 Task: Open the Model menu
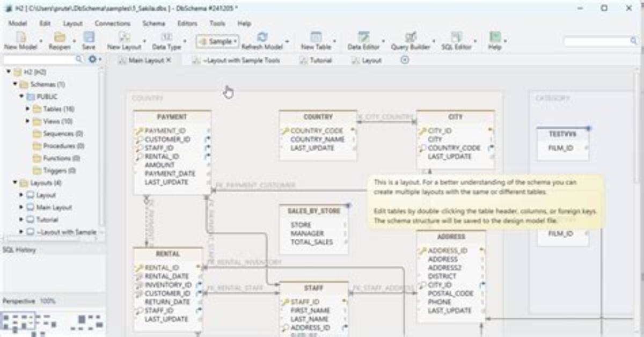coord(18,24)
